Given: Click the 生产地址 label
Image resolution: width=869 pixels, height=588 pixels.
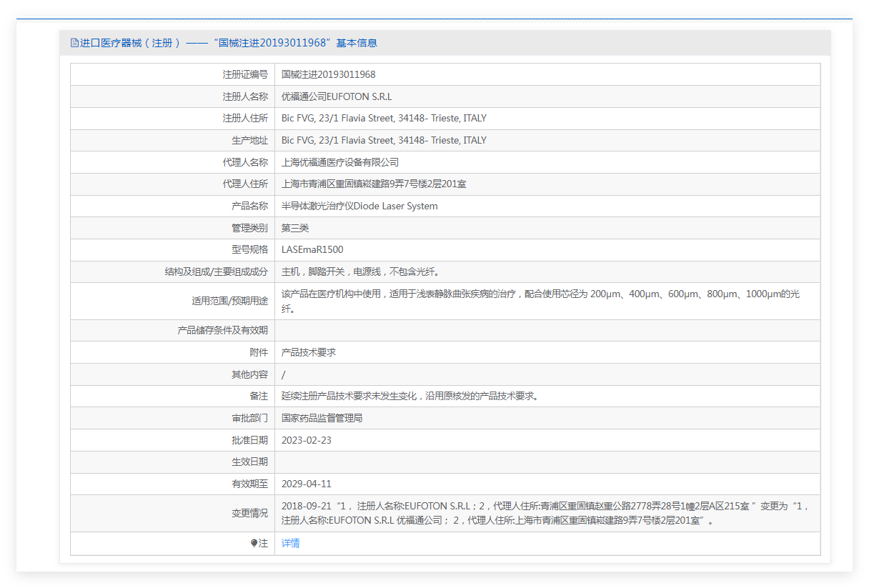Looking at the screenshot, I should [249, 141].
